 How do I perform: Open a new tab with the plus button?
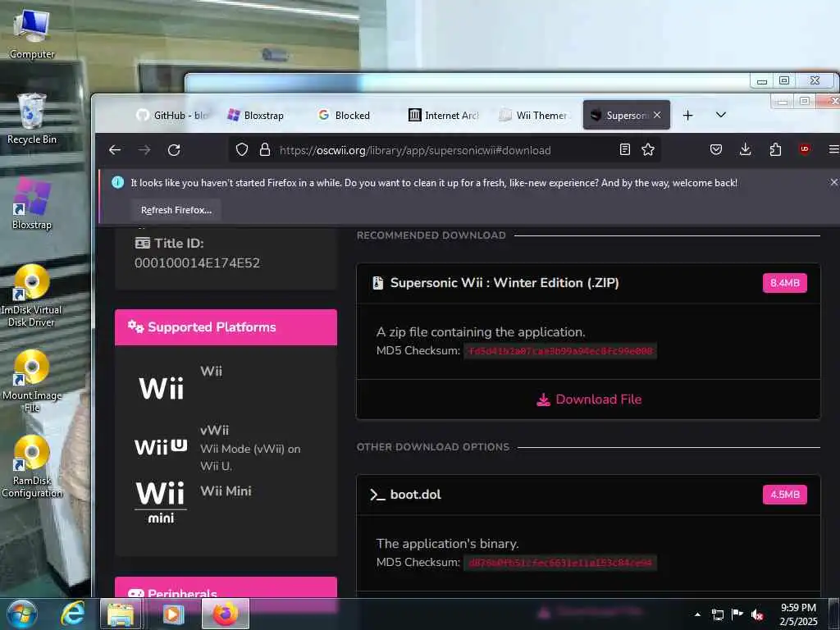pos(688,115)
